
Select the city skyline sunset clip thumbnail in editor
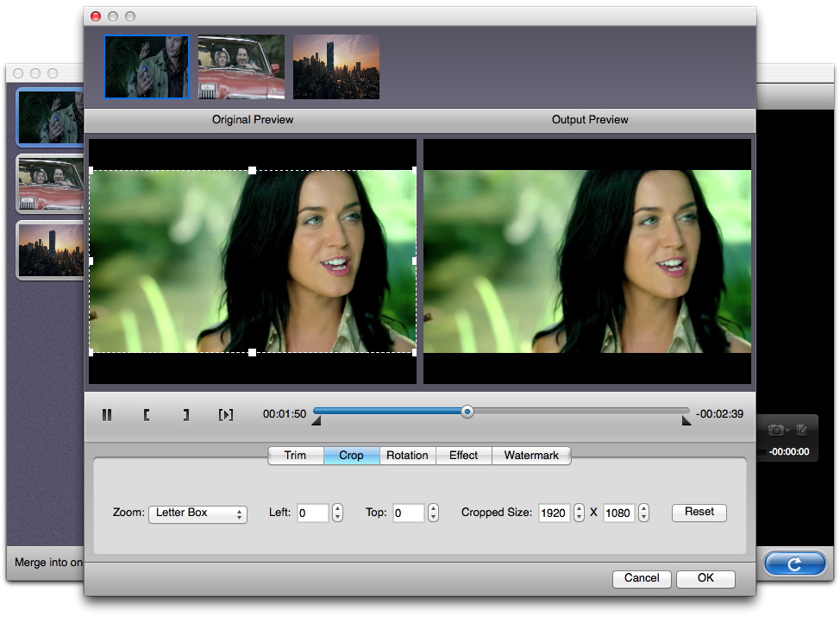336,67
